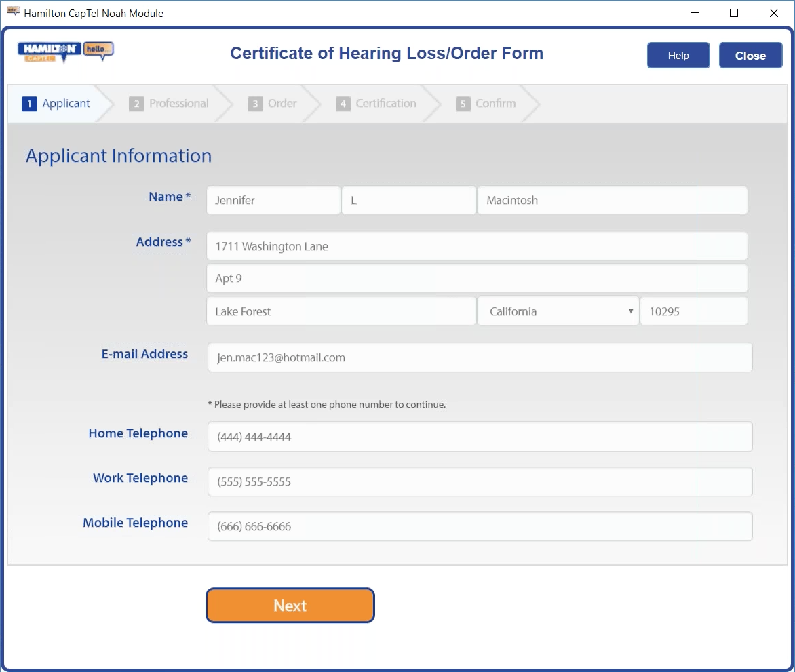Click the Mobile Telephone input field
The height and width of the screenshot is (672, 795).
[x=480, y=526]
